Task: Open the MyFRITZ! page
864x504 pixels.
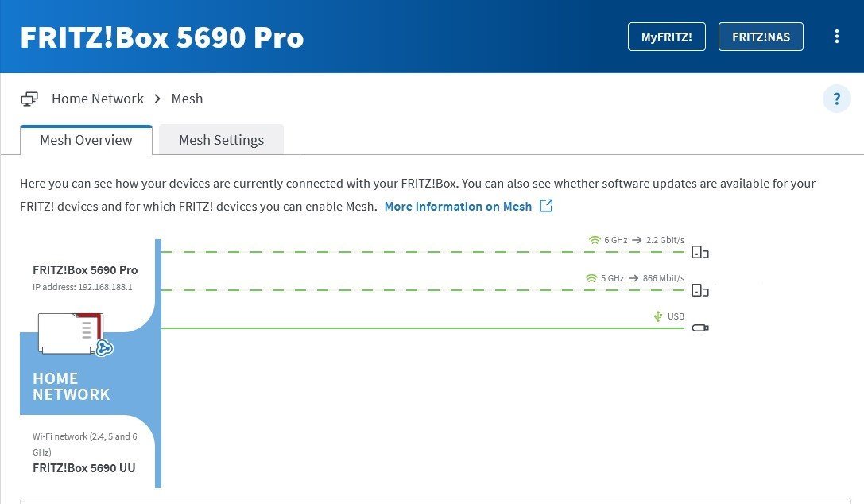Action: [666, 37]
